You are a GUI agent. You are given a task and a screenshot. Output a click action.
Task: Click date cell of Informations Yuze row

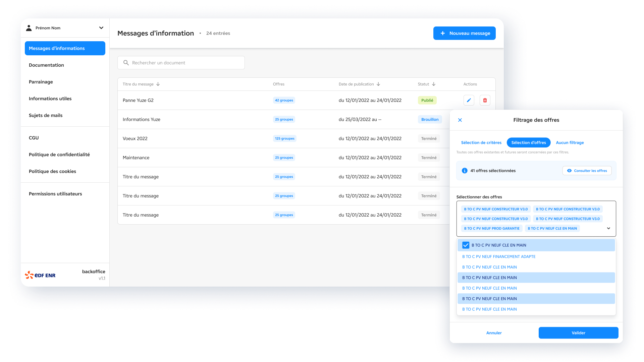point(360,119)
